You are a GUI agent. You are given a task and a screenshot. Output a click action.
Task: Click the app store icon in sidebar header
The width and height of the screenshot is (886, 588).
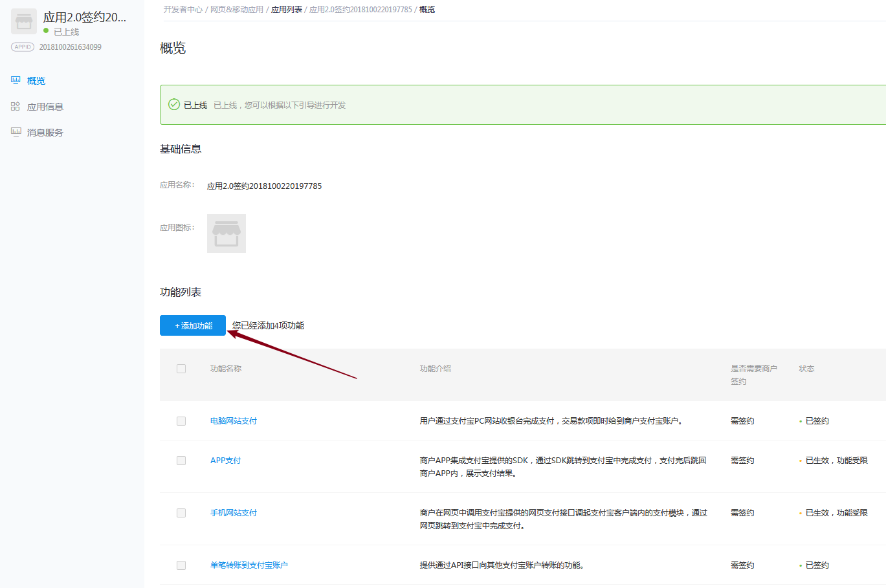[24, 22]
